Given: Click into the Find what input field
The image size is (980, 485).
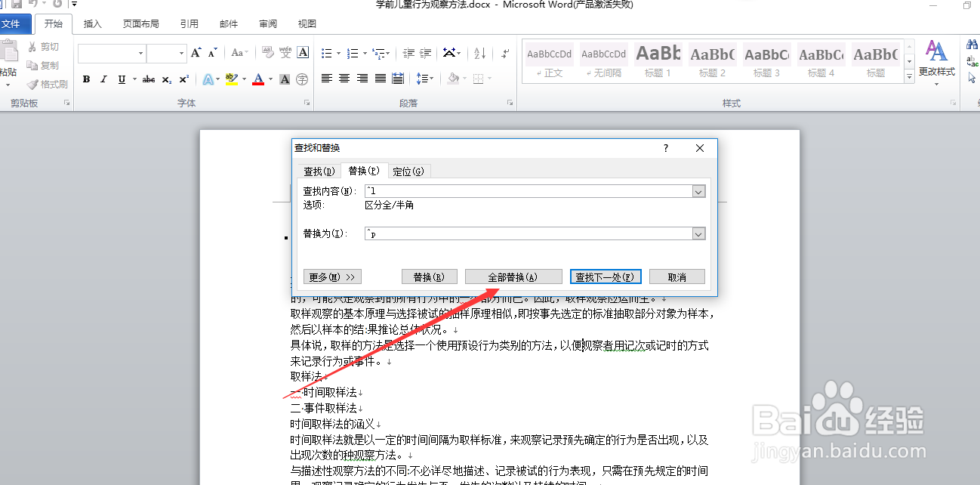Looking at the screenshot, I should (x=529, y=192).
